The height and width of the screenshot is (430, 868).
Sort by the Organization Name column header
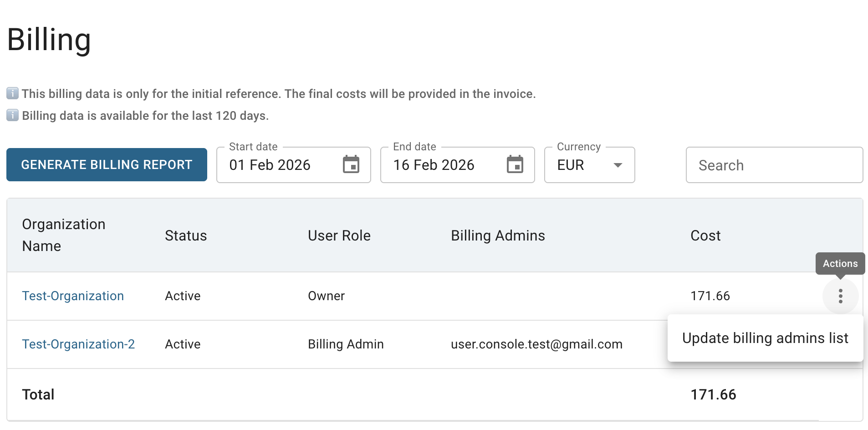pos(64,235)
